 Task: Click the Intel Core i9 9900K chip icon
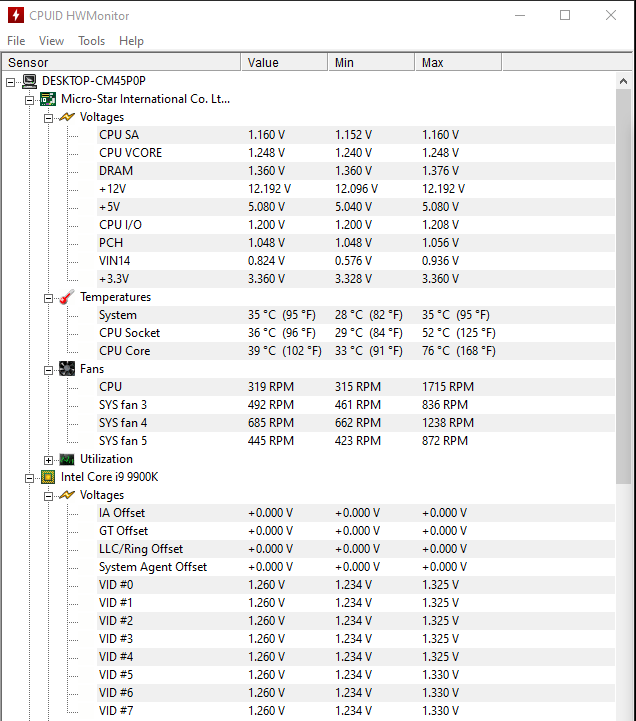[x=48, y=477]
